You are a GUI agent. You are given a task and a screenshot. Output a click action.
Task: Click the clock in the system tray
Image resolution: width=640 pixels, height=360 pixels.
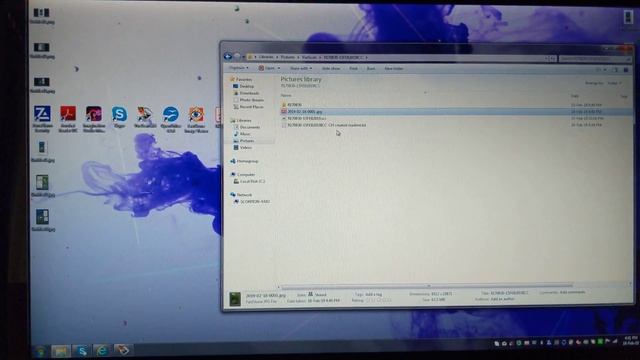pyautogui.click(x=630, y=341)
